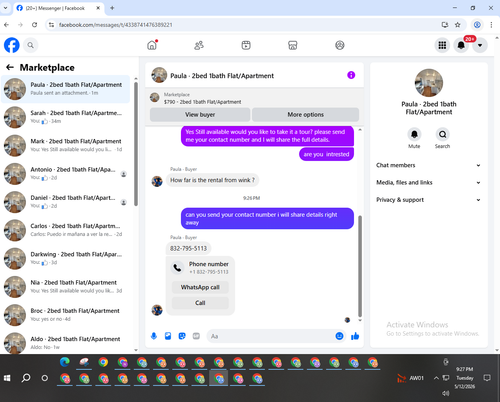Choose a sticker icon in composer
The height and width of the screenshot is (402, 500).
182,336
